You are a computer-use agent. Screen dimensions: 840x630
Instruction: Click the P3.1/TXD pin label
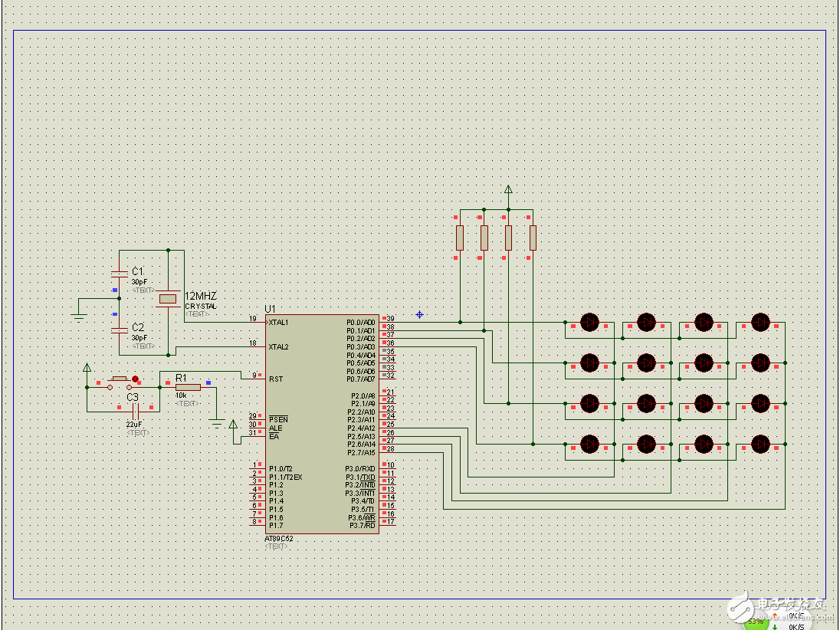coord(360,477)
